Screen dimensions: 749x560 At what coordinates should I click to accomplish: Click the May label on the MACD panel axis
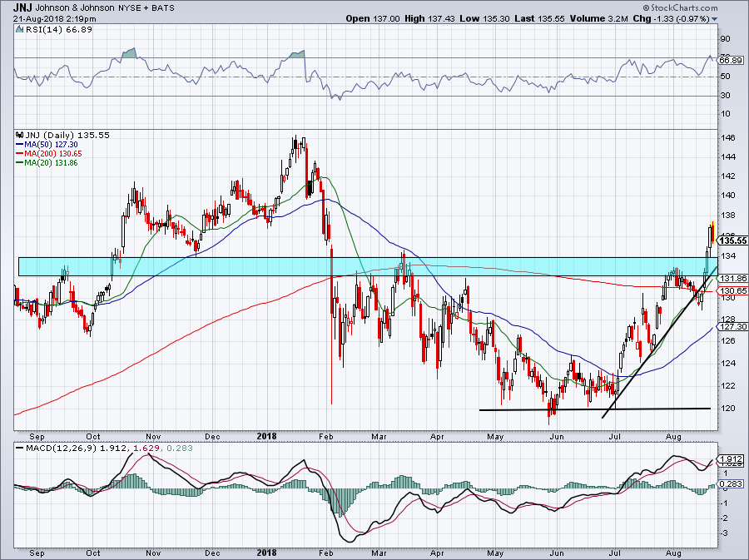click(495, 553)
